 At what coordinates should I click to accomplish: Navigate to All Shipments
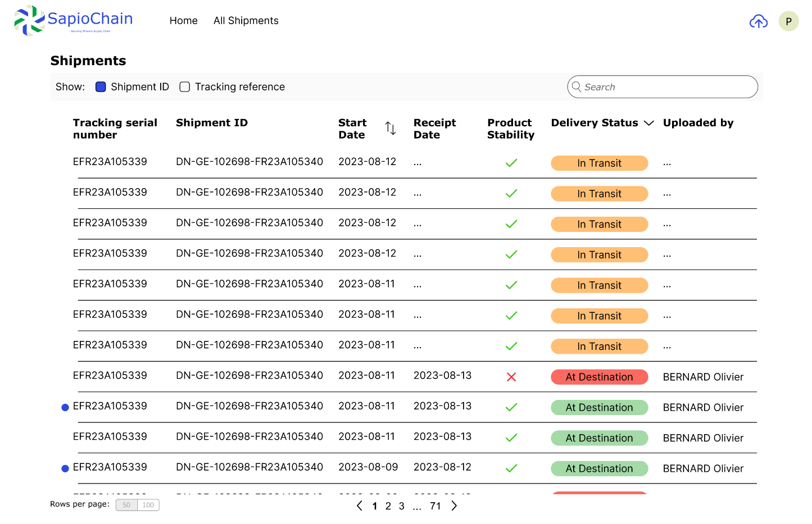[246, 21]
